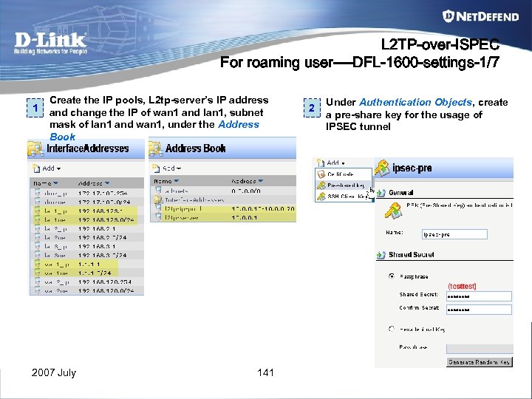Click the dmznet row icon

(x=38, y=202)
